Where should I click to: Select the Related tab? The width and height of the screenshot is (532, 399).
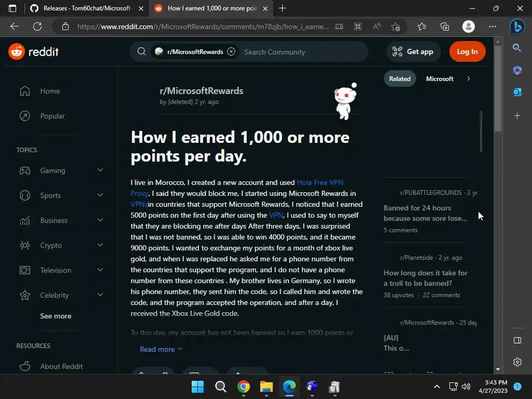400,79
